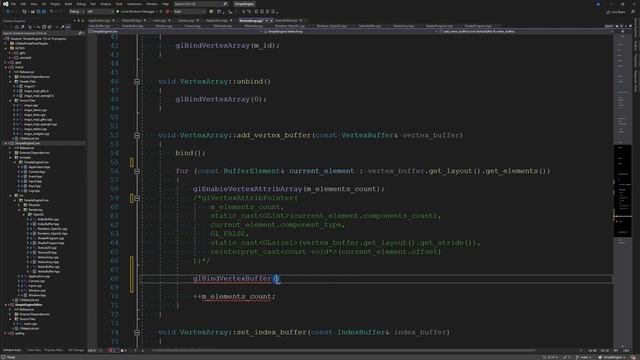This screenshot has width=640, height=360.
Task: Switch to the VertexArray.hpp tab
Action: pos(403,26)
